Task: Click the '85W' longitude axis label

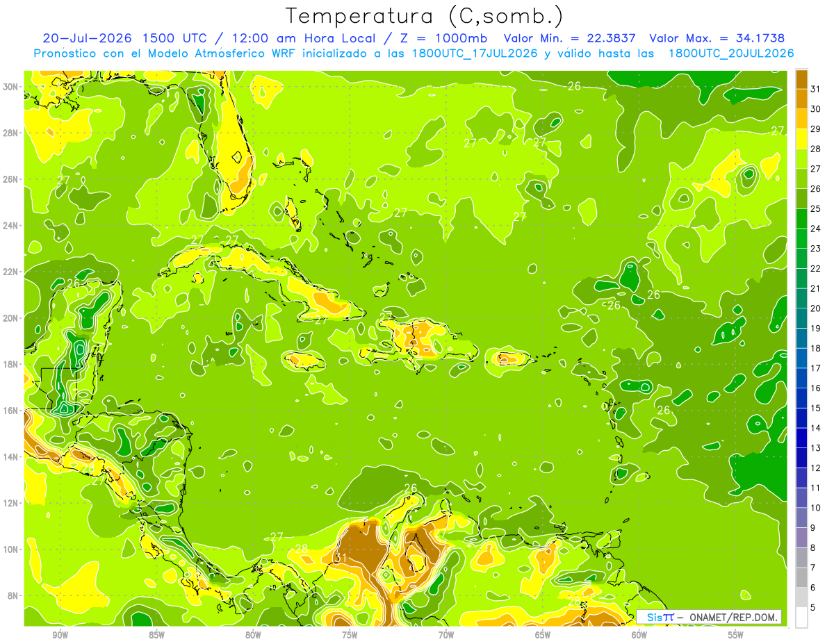Action: pos(156,636)
